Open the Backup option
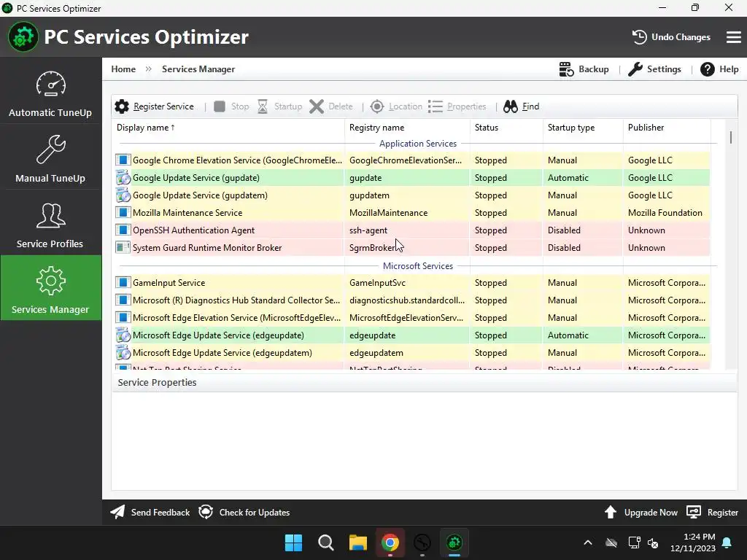The width and height of the screenshot is (747, 560). (x=584, y=69)
